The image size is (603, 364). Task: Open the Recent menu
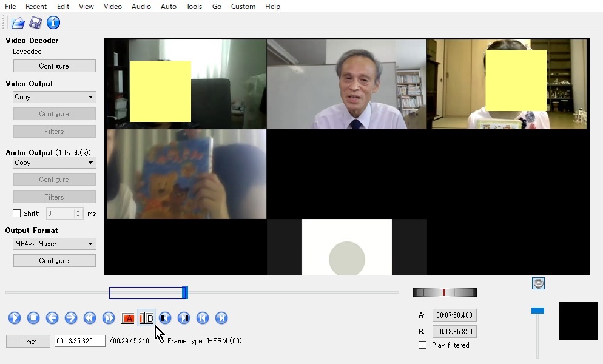[x=36, y=7]
